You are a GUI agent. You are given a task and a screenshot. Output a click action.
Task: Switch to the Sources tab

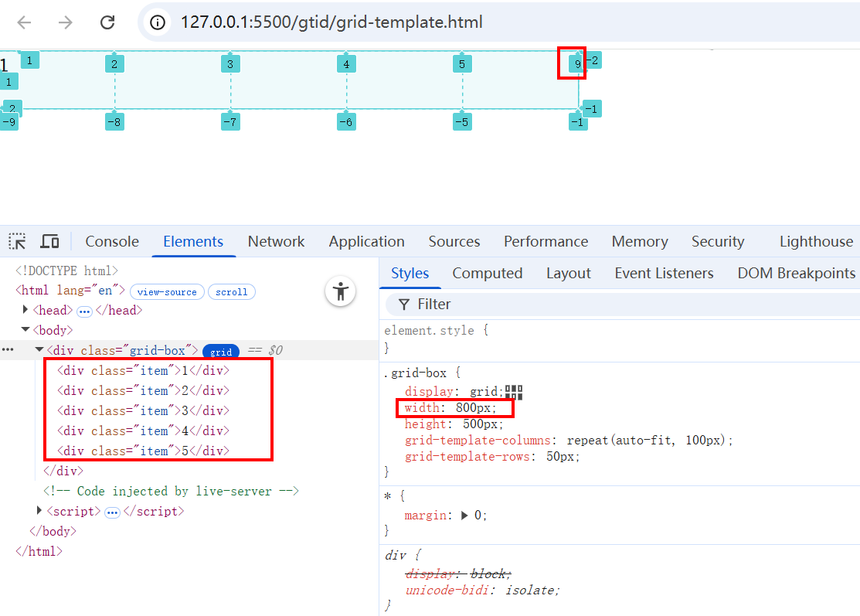tap(454, 241)
